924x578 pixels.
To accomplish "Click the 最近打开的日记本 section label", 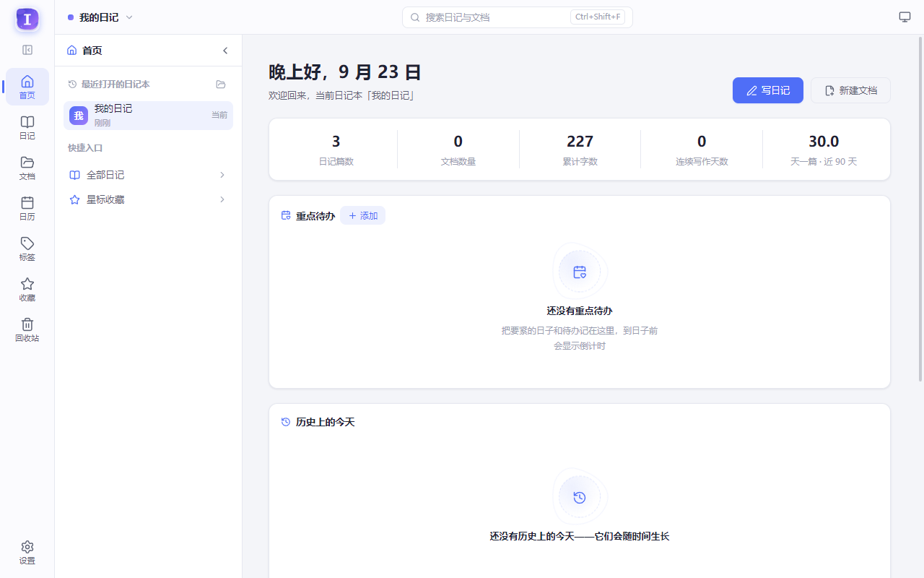I will 115,85.
